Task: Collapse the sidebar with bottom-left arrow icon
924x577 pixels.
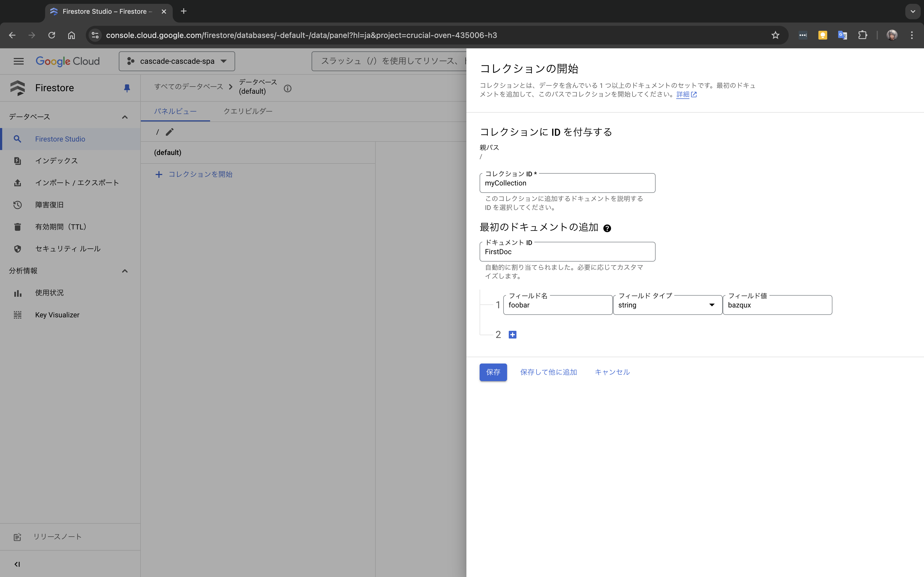Action: (17, 564)
